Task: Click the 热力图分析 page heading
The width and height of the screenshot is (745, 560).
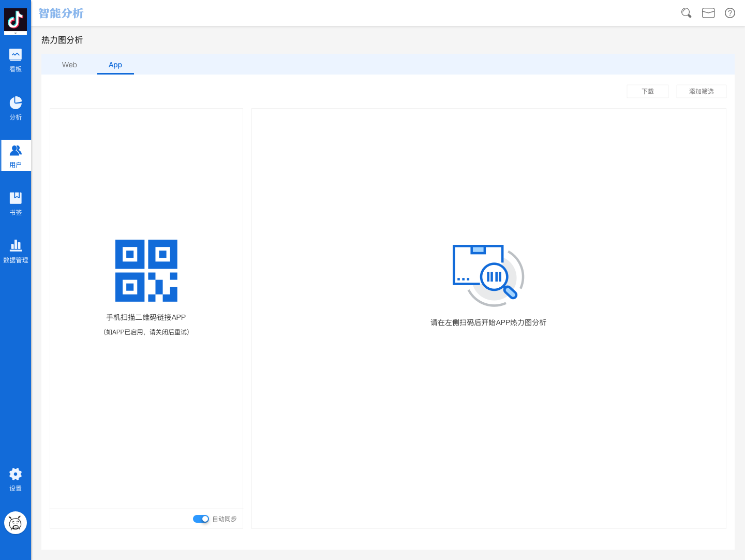Action: 62,40
